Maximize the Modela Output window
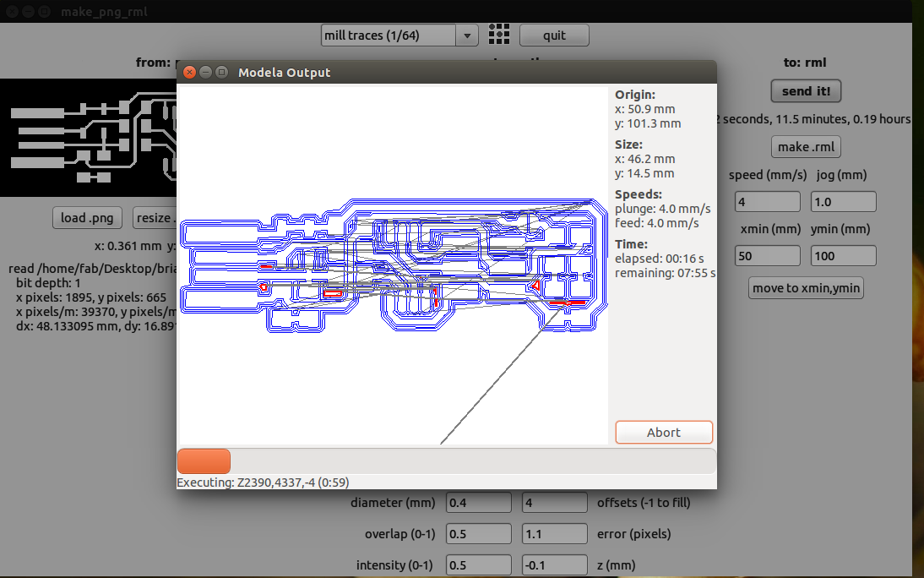Viewport: 924px width, 578px height. (221, 73)
